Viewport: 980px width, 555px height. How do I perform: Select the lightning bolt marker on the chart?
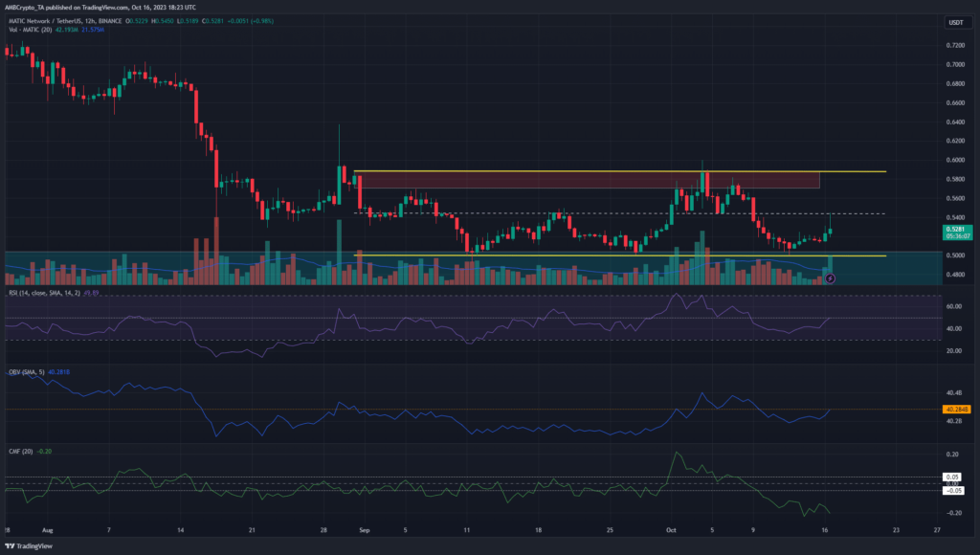click(831, 278)
